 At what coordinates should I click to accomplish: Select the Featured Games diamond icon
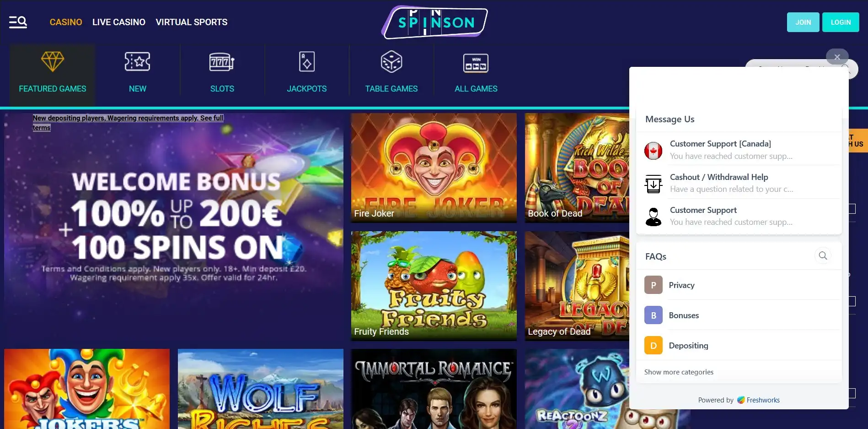(53, 61)
